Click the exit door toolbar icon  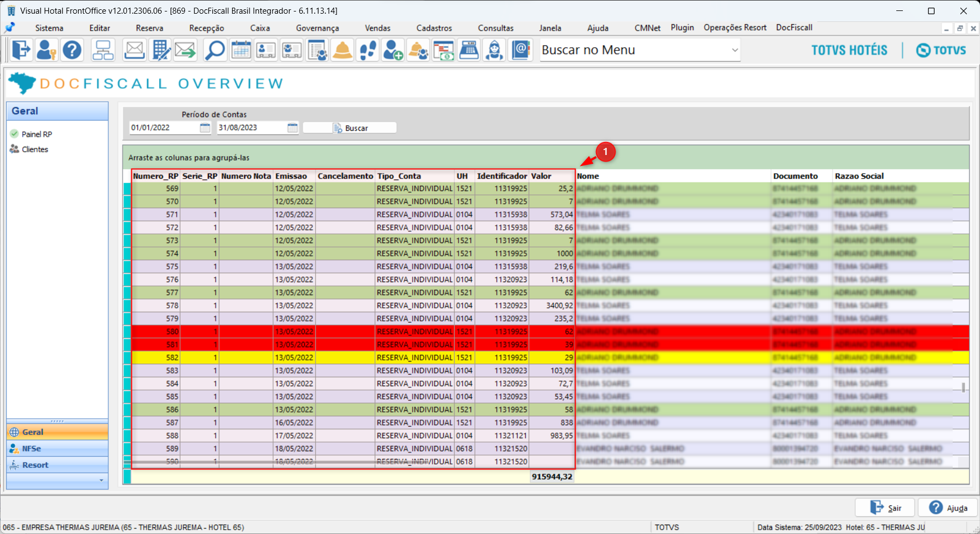[x=21, y=50]
